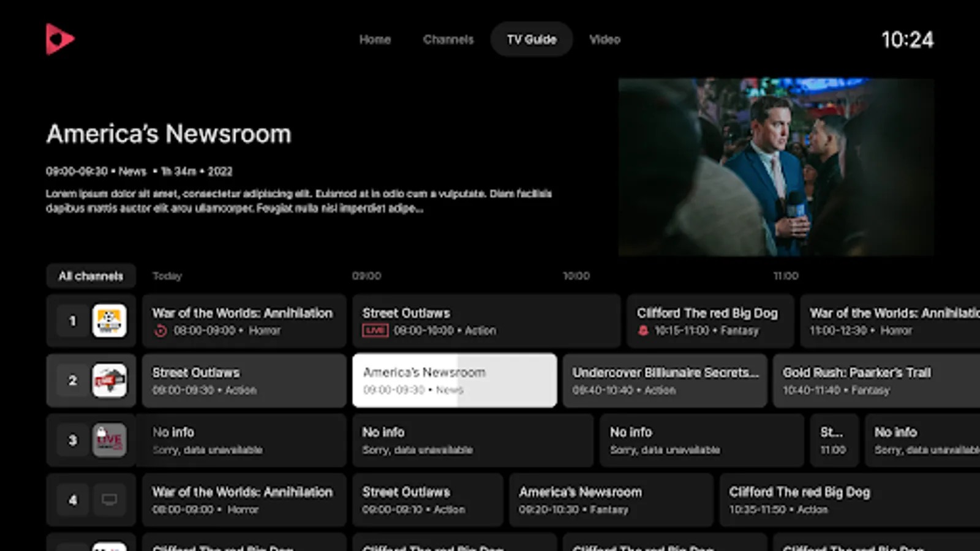Go to the Home tab
This screenshot has height=551, width=980.
(x=375, y=39)
